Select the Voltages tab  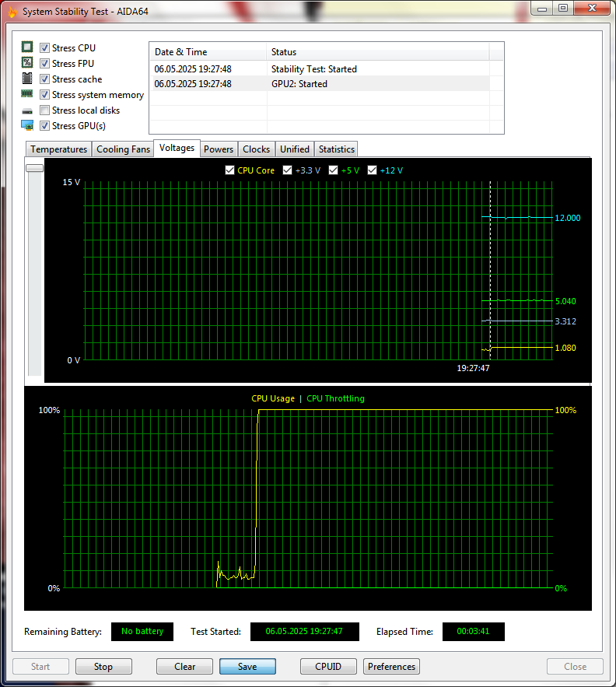pyautogui.click(x=177, y=148)
